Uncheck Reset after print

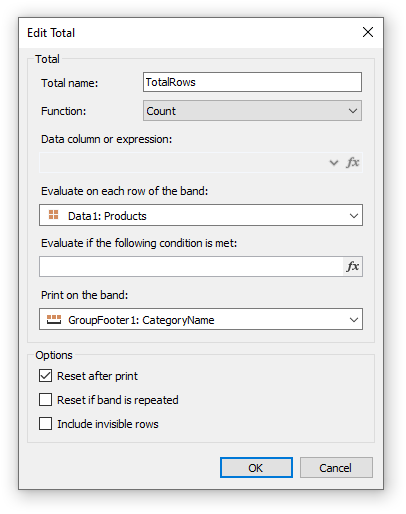(45, 376)
